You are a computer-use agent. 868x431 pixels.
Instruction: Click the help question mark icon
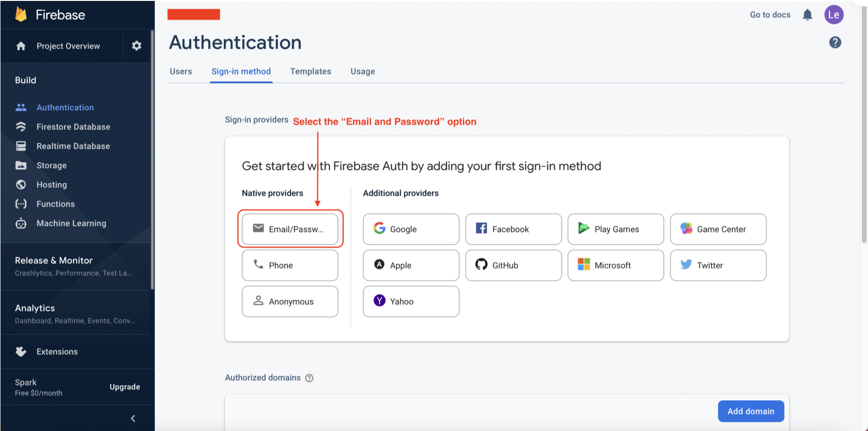(x=835, y=43)
